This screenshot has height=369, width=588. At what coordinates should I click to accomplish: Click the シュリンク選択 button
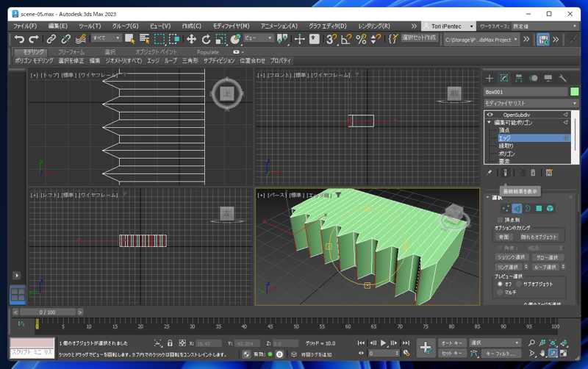(512, 257)
